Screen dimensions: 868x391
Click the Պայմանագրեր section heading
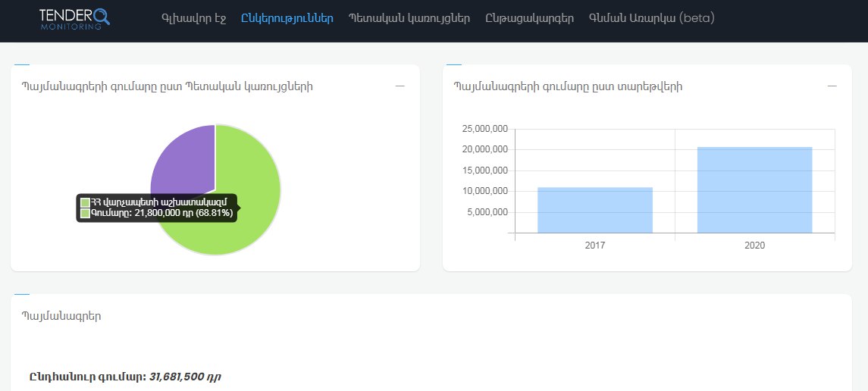point(61,316)
